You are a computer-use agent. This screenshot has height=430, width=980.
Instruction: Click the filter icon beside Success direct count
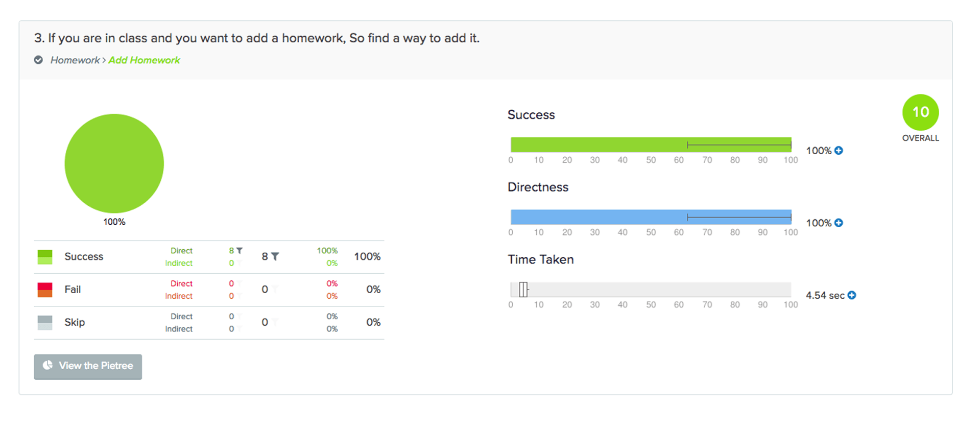[x=240, y=251]
